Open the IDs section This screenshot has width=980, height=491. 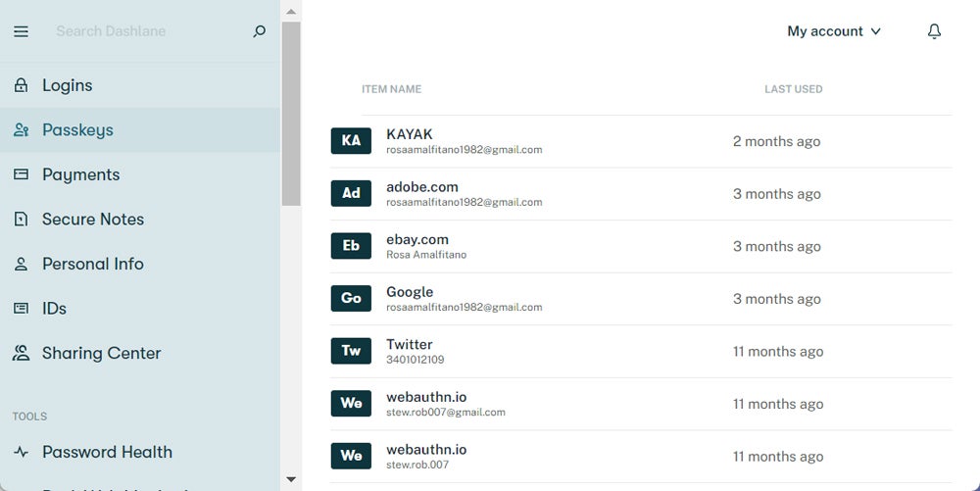(54, 309)
